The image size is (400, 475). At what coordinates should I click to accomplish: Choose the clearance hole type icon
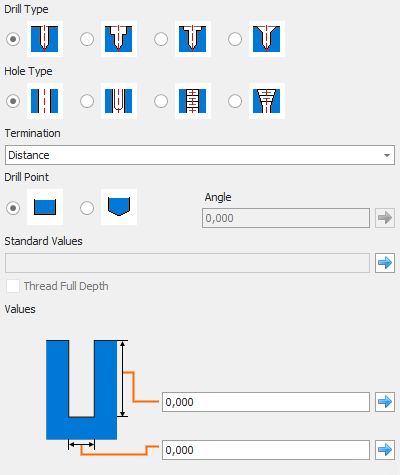tap(119, 101)
